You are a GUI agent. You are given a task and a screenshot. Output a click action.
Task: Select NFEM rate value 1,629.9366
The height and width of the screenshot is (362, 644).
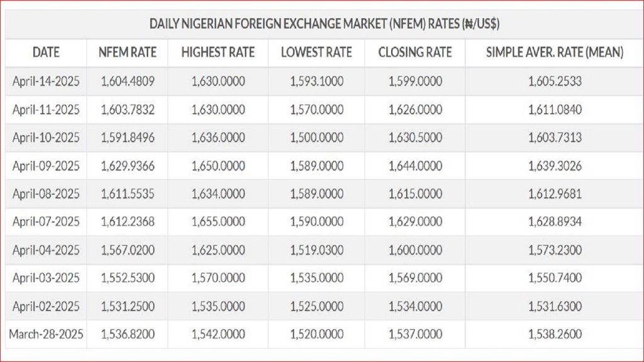[x=127, y=166]
